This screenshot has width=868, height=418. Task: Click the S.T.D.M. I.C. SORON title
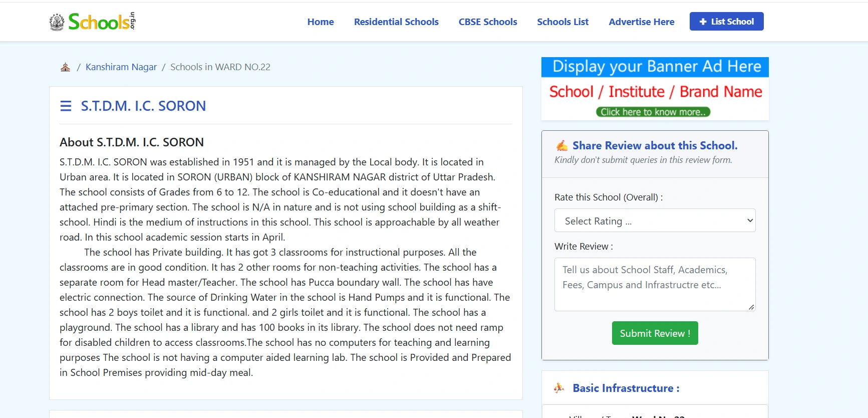point(143,106)
